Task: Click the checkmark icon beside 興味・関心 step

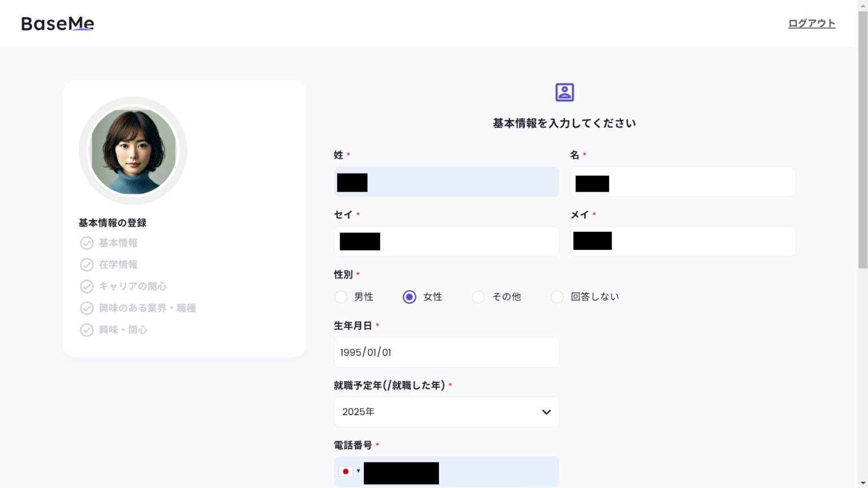Action: pyautogui.click(x=86, y=330)
